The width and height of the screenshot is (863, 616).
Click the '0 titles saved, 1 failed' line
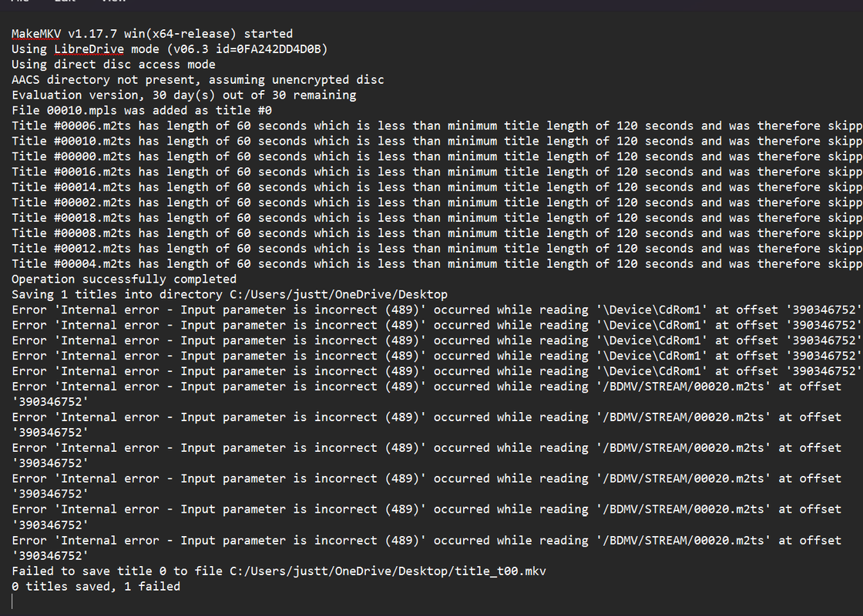96,588
